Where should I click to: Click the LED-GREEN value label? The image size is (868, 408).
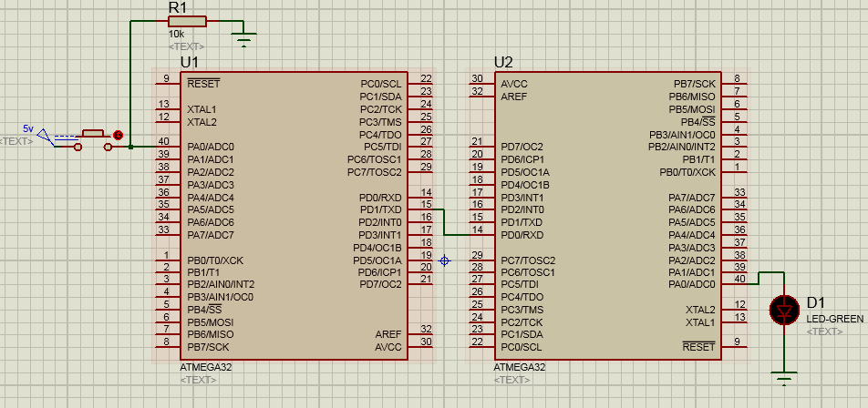pyautogui.click(x=834, y=319)
